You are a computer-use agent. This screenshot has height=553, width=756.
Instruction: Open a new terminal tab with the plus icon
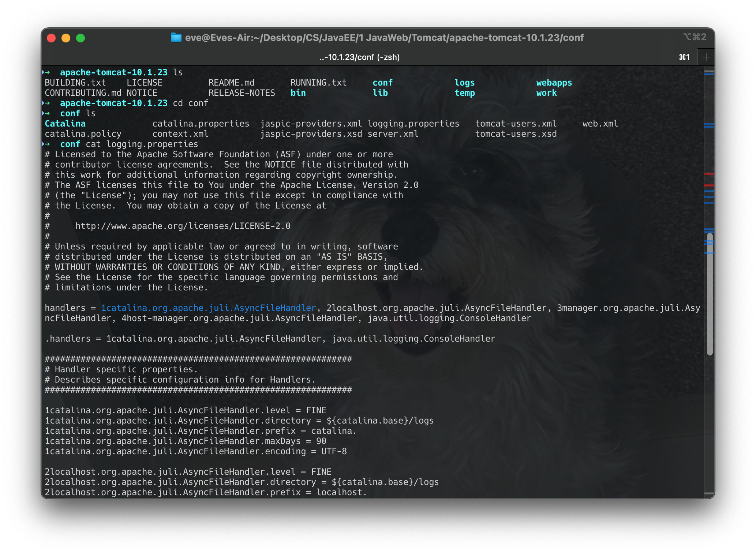coord(706,57)
